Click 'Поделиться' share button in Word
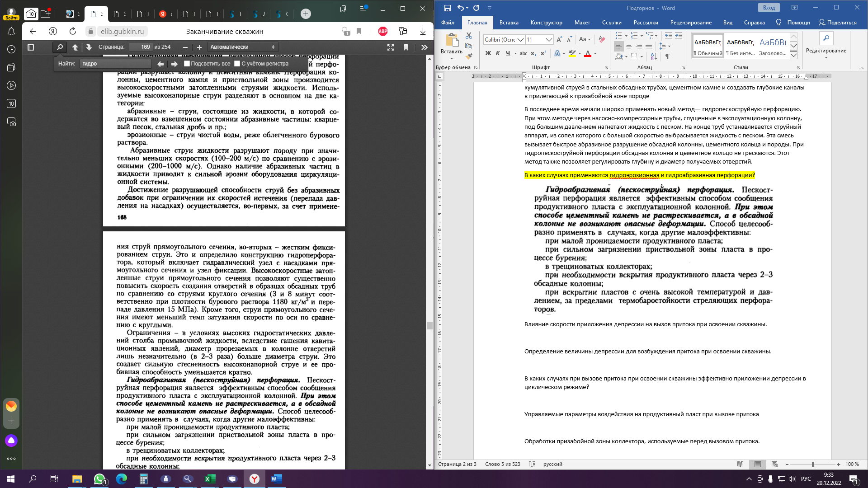Viewport: 868px width, 488px height. tap(838, 22)
